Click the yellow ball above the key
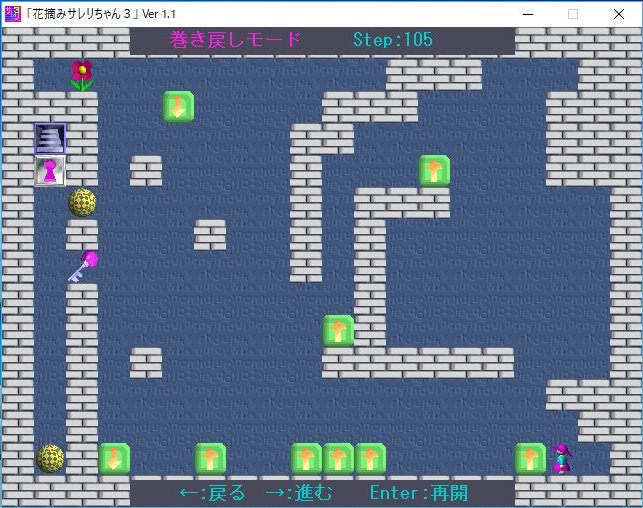 tap(82, 203)
